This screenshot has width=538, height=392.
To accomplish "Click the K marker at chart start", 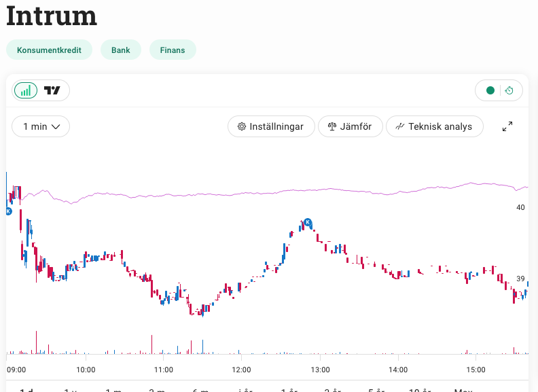I will pyautogui.click(x=9, y=211).
